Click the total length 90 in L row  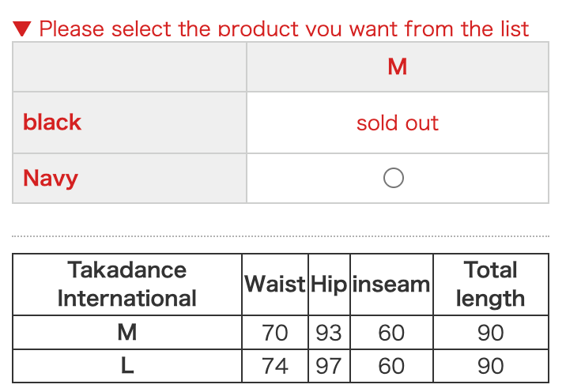pos(490,366)
